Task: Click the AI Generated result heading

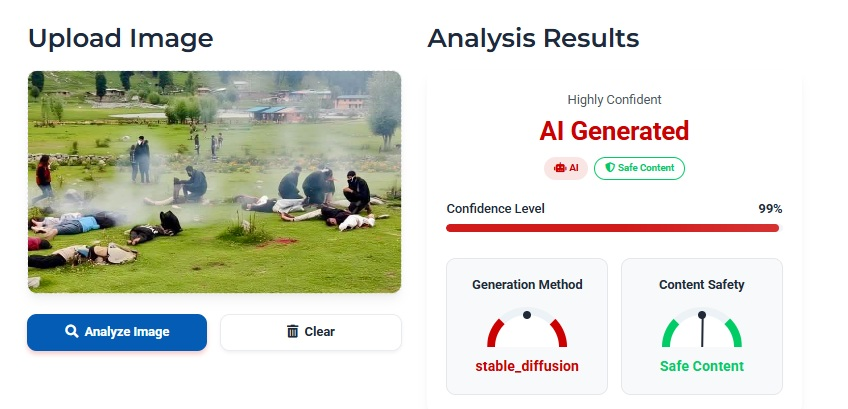Action: (x=614, y=131)
